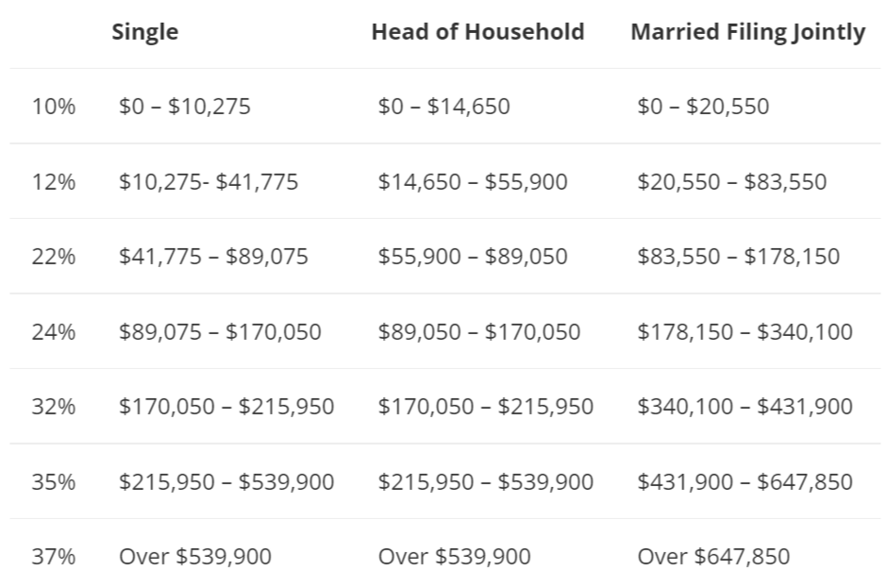Viewport: 887px width, 588px height.
Task: Click the Single $89,075 – $170,050 cell
Action: (220, 332)
